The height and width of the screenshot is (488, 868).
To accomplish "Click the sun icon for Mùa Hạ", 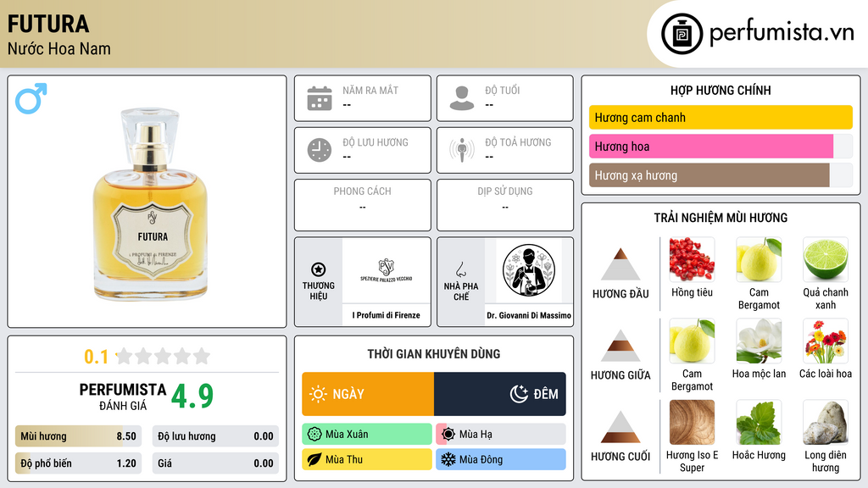I will (448, 435).
